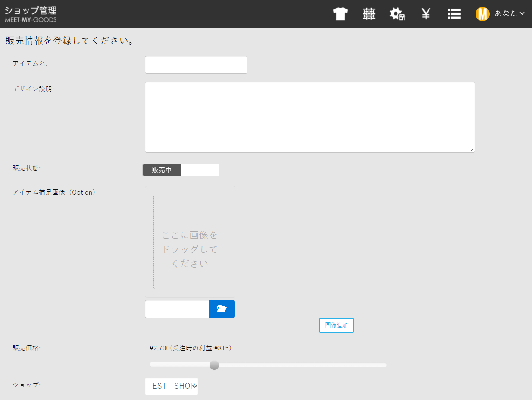The width and height of the screenshot is (532, 400).
Task: Click the file path field beside folder button
Action: coord(177,309)
